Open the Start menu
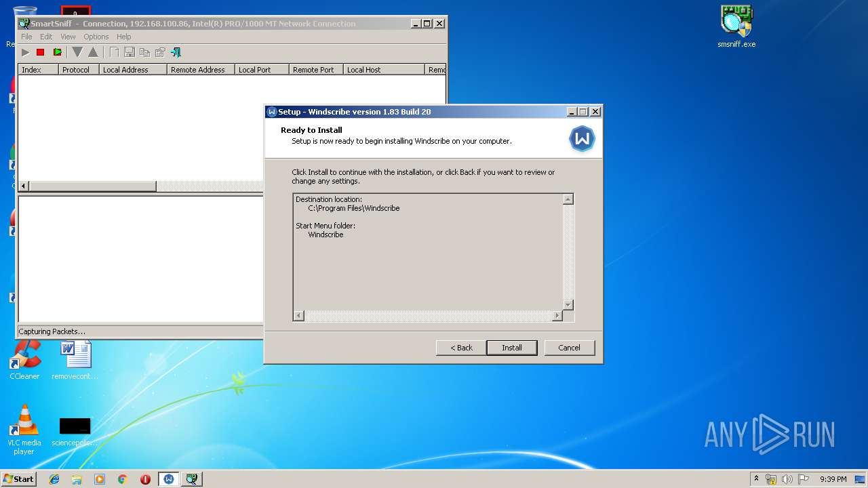Screen dimensions: 868x488 tap(19, 479)
